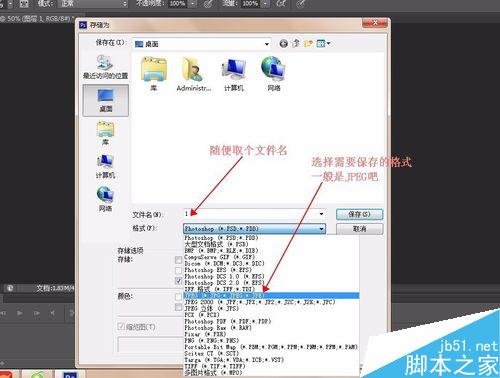Select 库 in the places sidebar
Image resolution: width=500 pixels, height=378 pixels.
click(x=105, y=134)
